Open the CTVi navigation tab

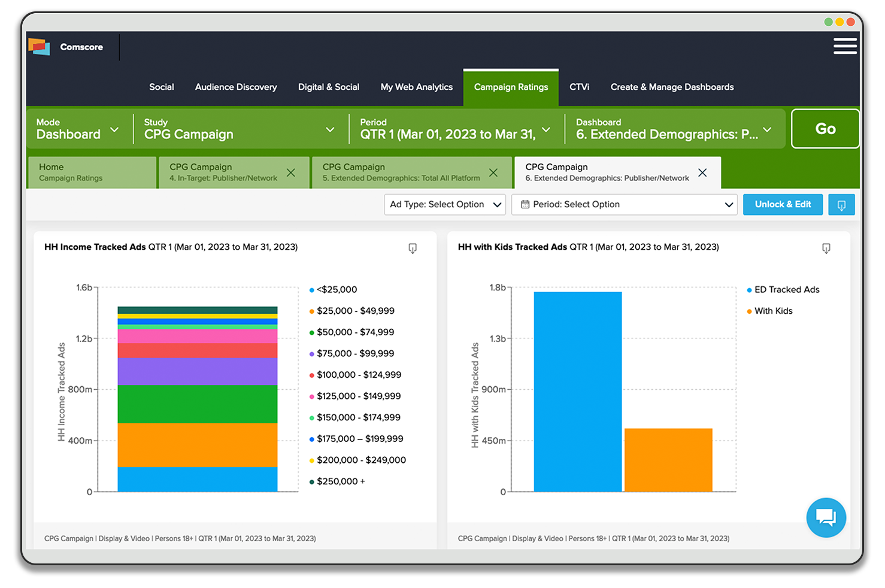click(579, 87)
